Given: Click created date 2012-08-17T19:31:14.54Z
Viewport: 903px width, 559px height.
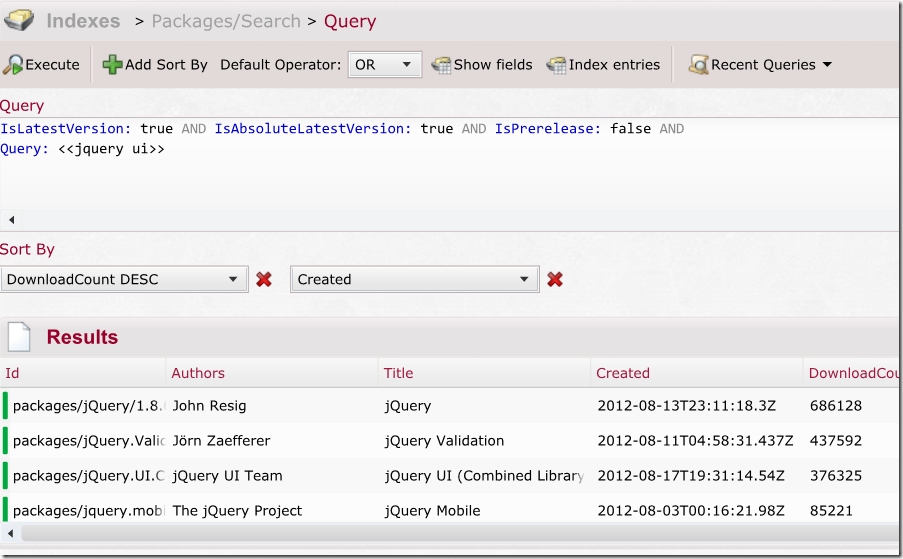Looking at the screenshot, I should click(x=691, y=476).
